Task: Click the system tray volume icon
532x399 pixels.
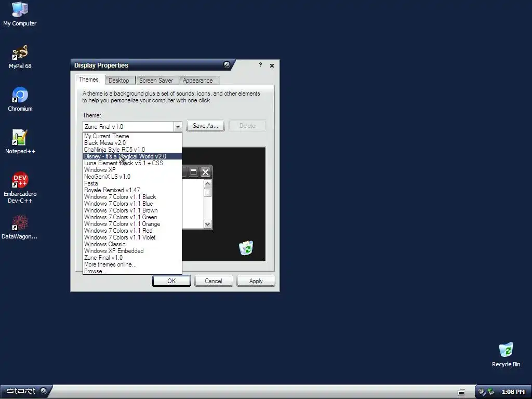Action: [482, 392]
